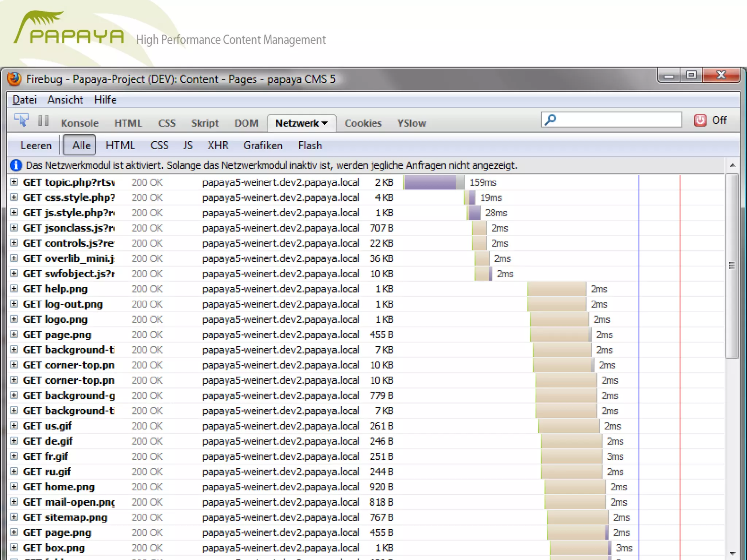Click the Leeren button to clear requests

pyautogui.click(x=36, y=145)
